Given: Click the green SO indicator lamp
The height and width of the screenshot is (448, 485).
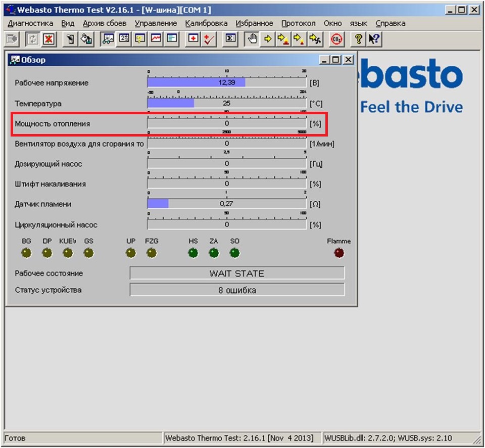Looking at the screenshot, I should [x=234, y=253].
